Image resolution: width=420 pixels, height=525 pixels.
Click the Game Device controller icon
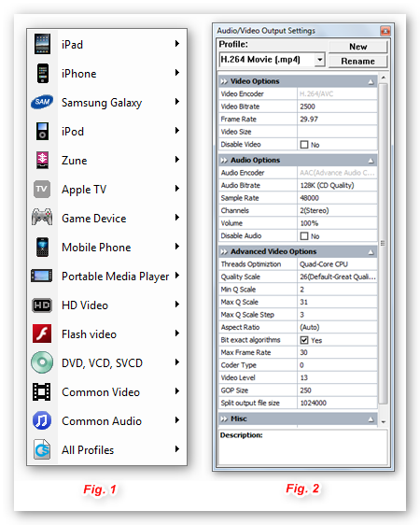pyautogui.click(x=42, y=217)
